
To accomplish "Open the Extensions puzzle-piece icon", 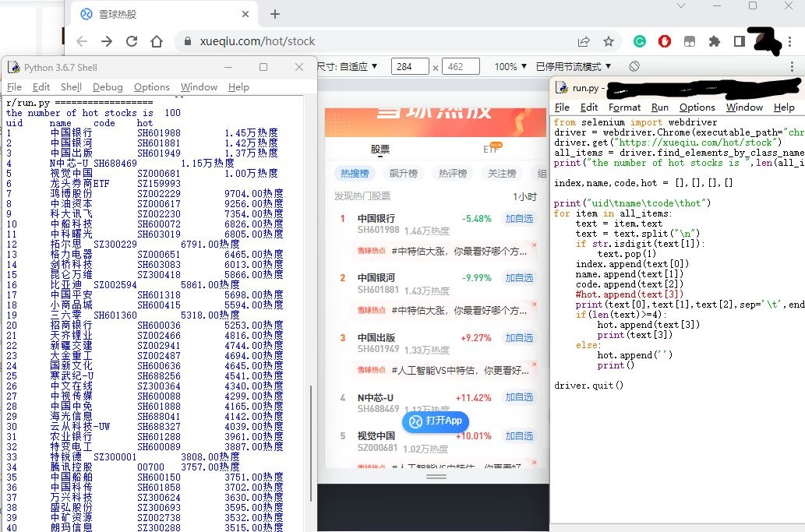I will [715, 43].
